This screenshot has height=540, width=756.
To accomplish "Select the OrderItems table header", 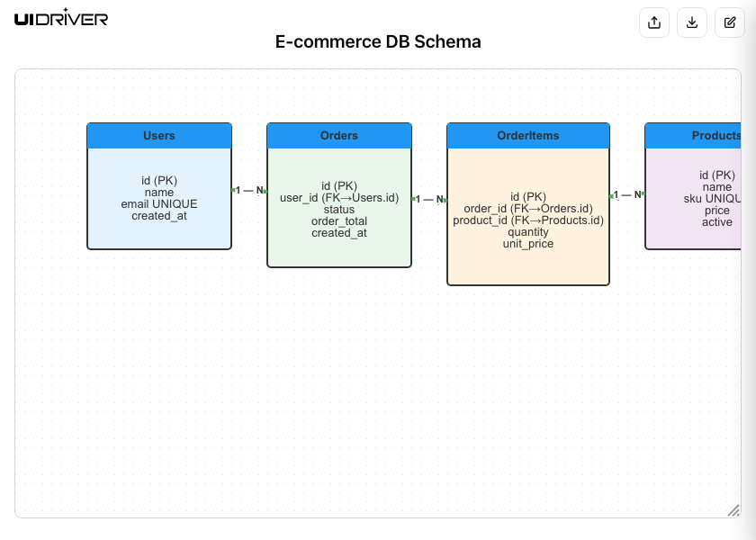I will [x=528, y=136].
